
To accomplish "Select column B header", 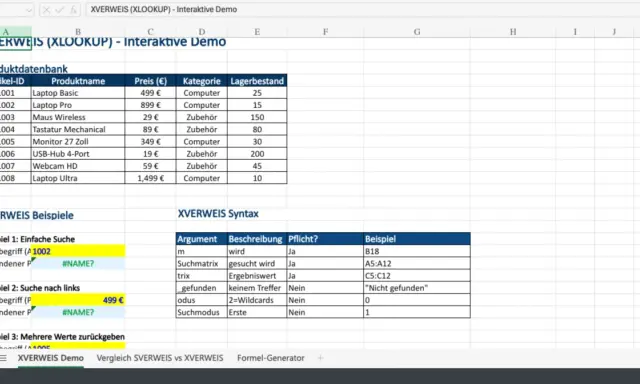I will click(x=78, y=32).
